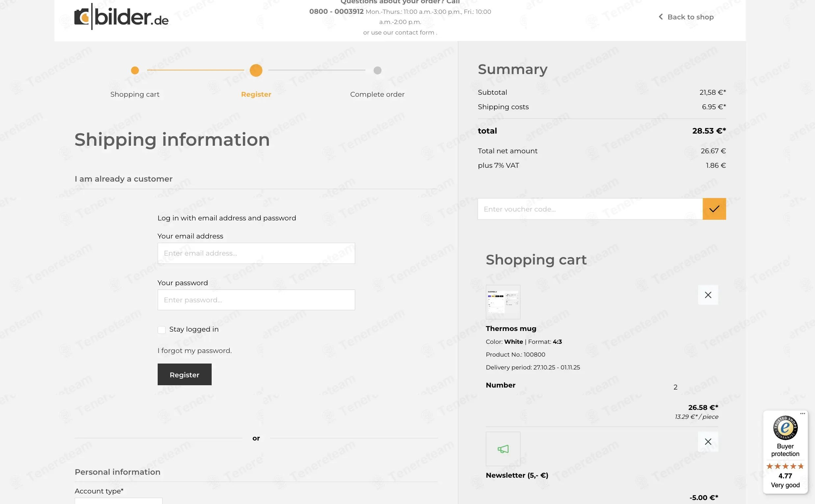
Task: Click the 13.29 €/piece unit price
Action: [x=696, y=417]
